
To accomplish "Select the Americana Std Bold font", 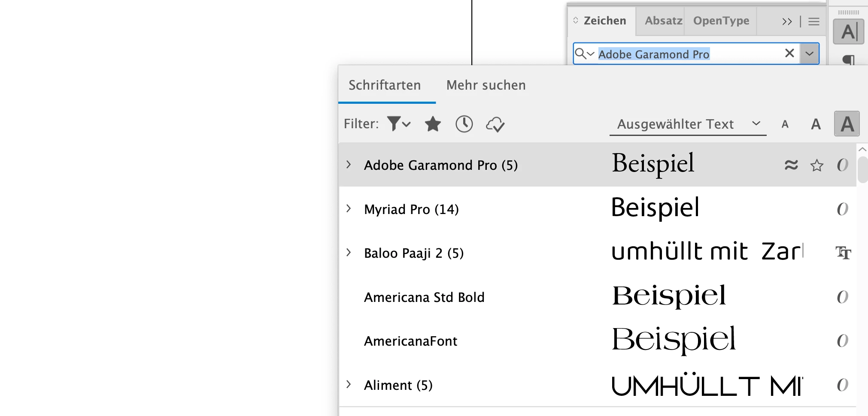I will 424,297.
